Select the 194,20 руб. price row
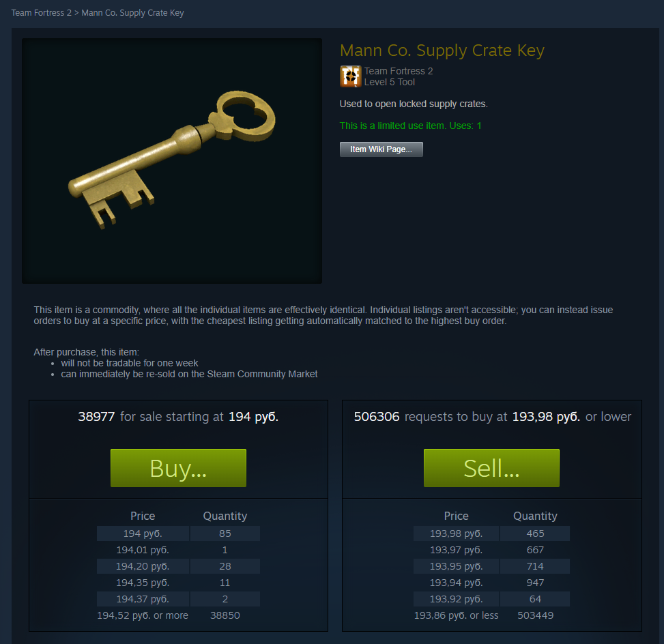664x644 pixels. 178,566
